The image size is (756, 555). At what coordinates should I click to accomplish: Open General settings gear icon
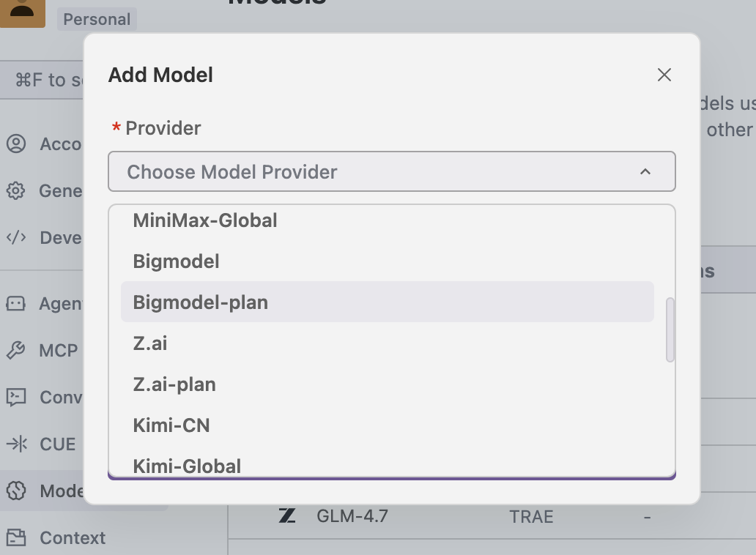(16, 191)
